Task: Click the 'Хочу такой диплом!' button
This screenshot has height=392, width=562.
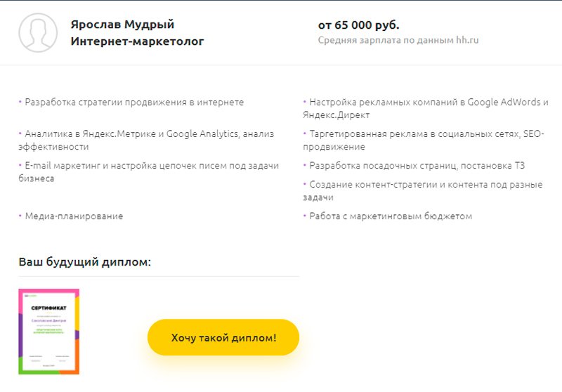Action: pyautogui.click(x=223, y=337)
